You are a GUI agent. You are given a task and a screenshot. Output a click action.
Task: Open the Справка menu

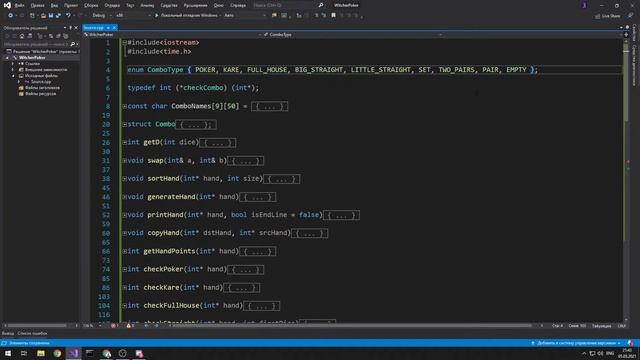click(238, 5)
